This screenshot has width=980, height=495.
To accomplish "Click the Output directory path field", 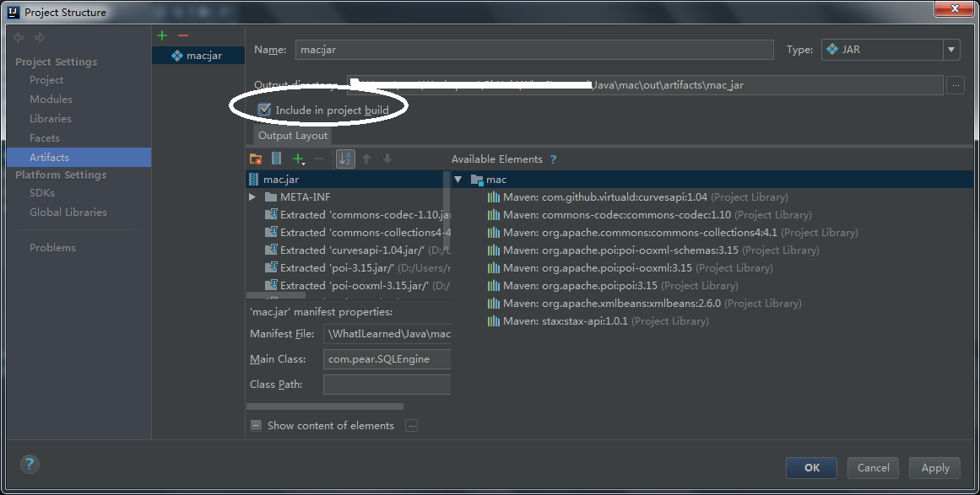I will 645,85.
